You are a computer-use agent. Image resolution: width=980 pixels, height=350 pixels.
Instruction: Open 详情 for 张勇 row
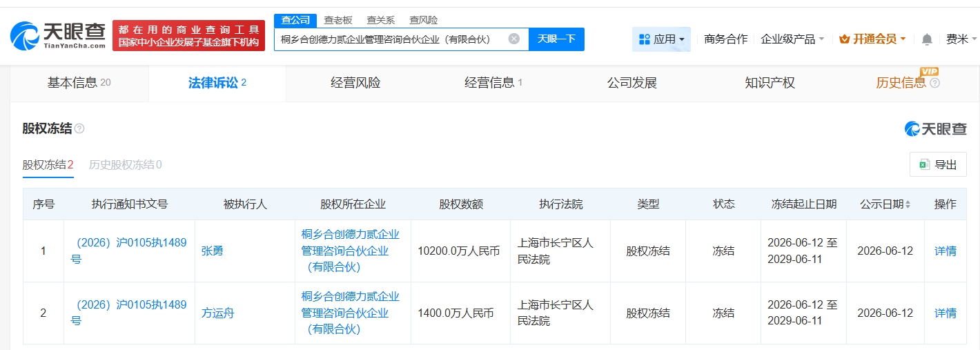[945, 251]
